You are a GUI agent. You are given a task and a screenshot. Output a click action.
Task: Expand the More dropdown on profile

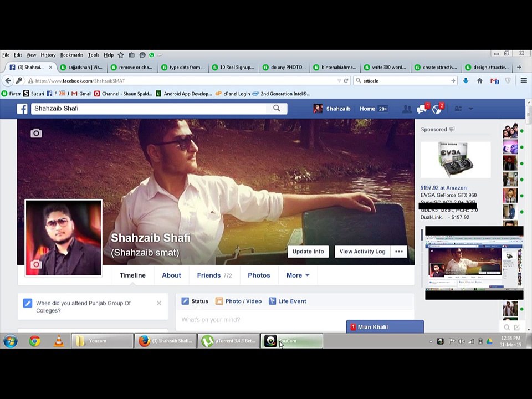tap(298, 275)
